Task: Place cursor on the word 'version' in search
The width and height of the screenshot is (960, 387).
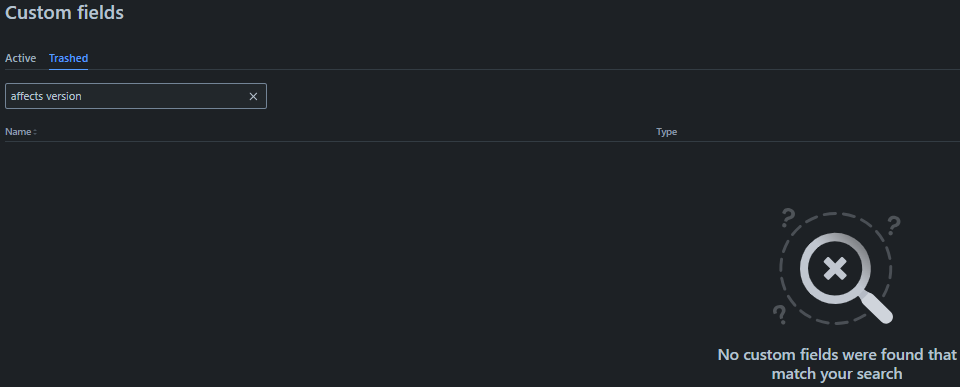Action: 64,96
